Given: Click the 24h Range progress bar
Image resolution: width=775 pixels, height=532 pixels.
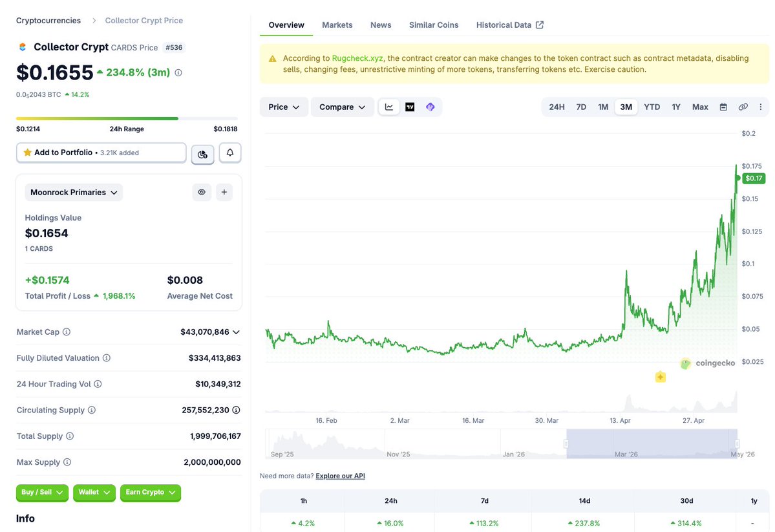Looking at the screenshot, I should tap(127, 119).
